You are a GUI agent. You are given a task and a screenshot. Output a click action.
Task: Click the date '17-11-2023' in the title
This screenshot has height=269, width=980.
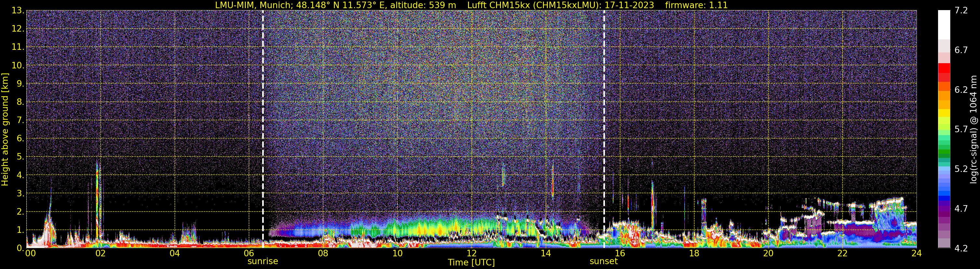tap(629, 5)
